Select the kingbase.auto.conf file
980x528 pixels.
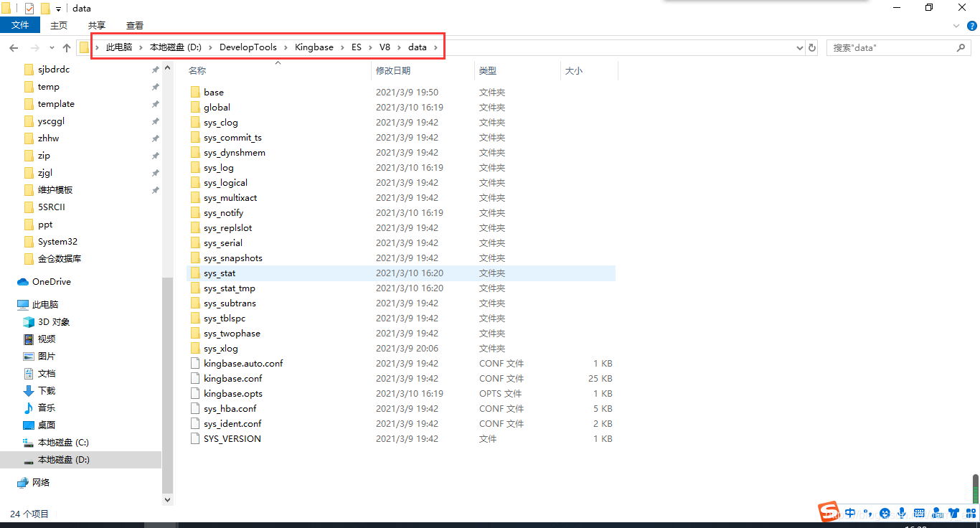[x=243, y=364]
